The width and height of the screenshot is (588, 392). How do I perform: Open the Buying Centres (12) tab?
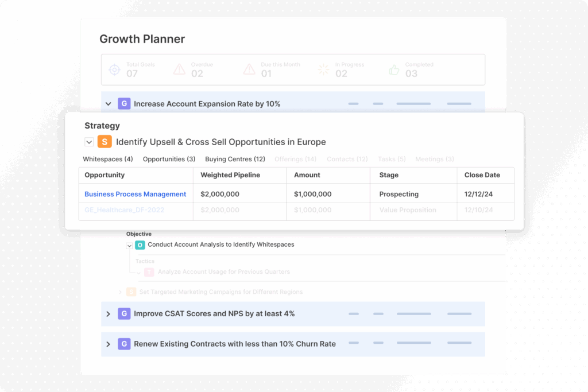(235, 159)
